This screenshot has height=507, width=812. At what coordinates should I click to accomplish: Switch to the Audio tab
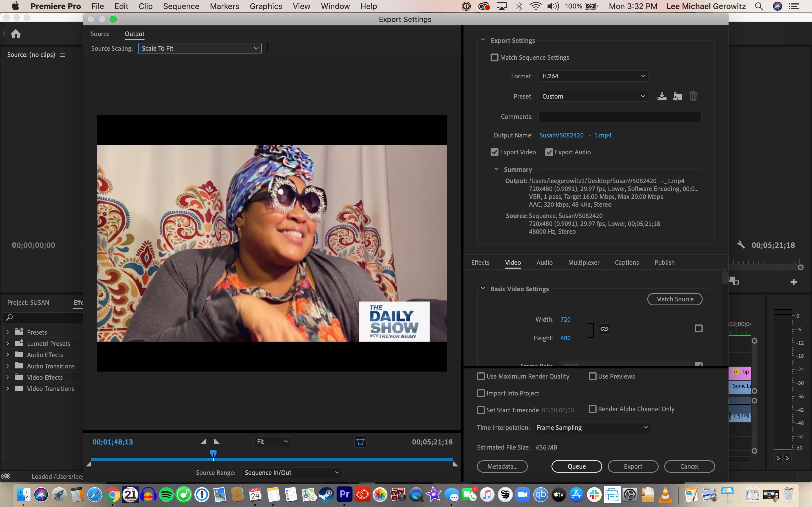point(544,263)
